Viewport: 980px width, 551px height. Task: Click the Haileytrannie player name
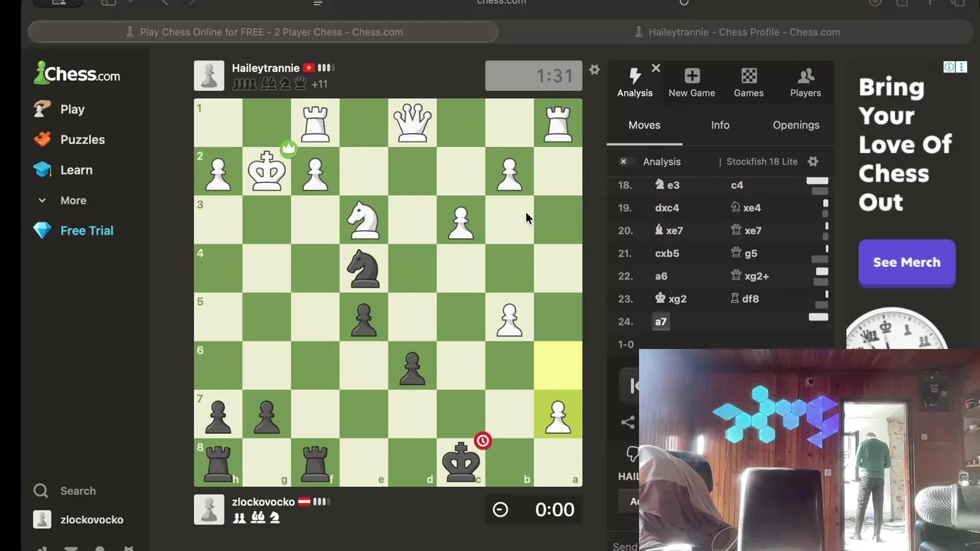266,68
